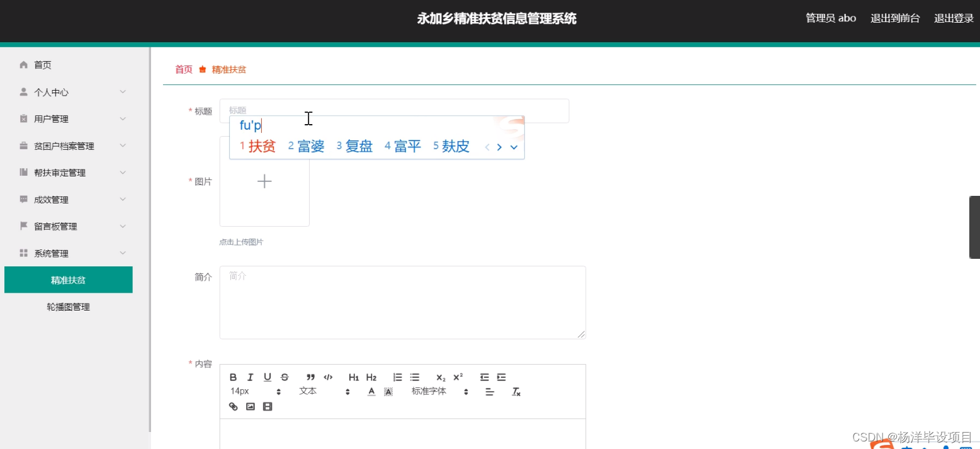The width and height of the screenshot is (980, 449).
Task: Click into the 内容 rich text editing area
Action: (x=403, y=434)
